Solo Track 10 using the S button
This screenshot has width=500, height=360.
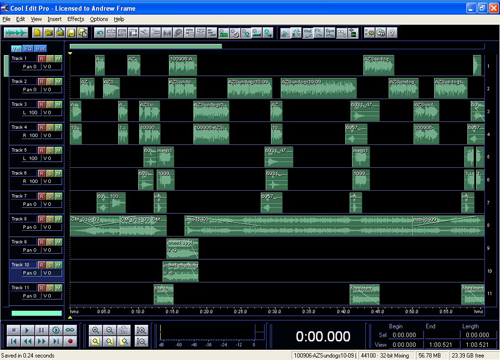point(50,265)
